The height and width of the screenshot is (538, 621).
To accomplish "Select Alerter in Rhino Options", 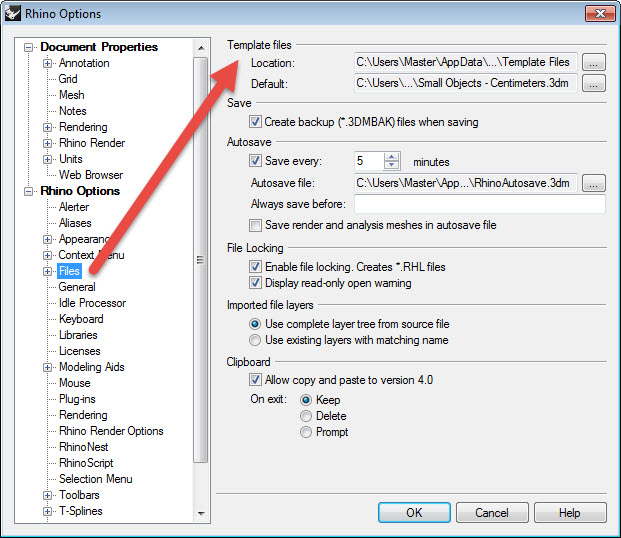I will click(x=74, y=207).
